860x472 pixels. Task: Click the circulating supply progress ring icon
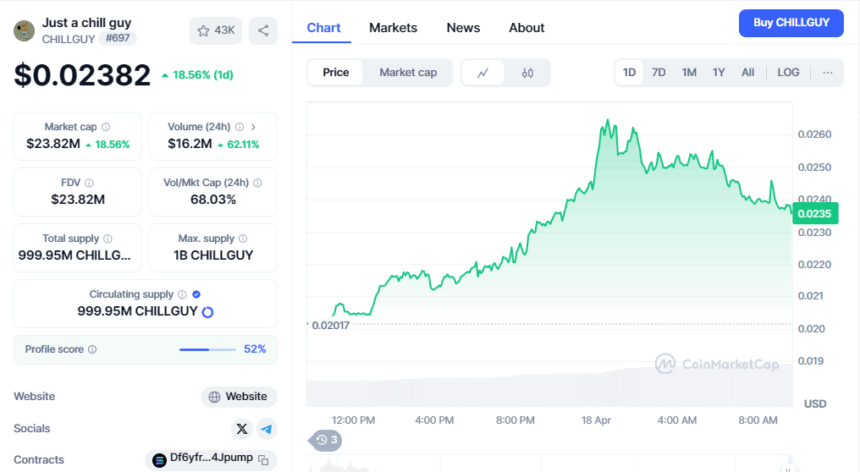[x=208, y=312]
